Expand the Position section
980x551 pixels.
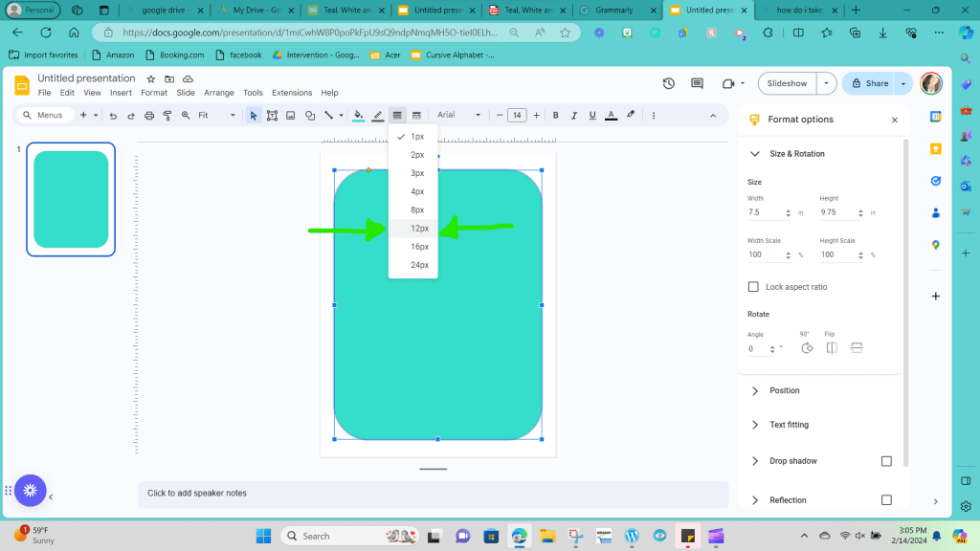point(784,390)
